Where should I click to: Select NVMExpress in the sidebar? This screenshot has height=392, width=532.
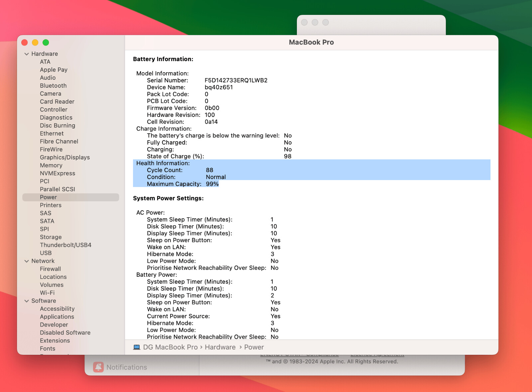58,173
